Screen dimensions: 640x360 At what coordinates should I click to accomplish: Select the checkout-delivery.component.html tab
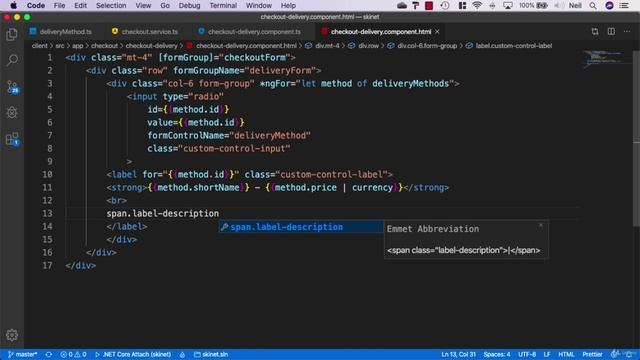(x=380, y=31)
